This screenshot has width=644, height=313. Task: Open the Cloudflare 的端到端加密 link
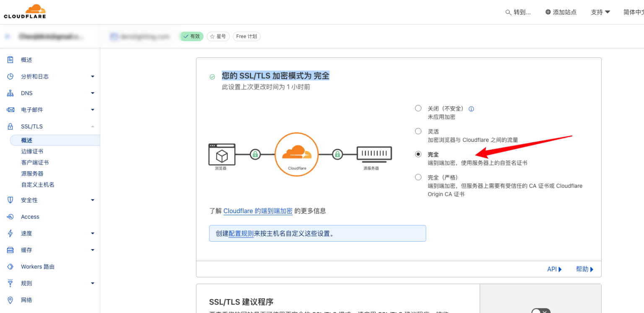[x=257, y=211]
